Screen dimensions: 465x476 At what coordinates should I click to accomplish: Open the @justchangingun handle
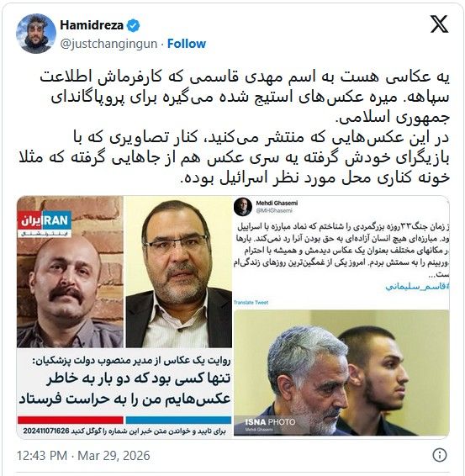click(108, 44)
